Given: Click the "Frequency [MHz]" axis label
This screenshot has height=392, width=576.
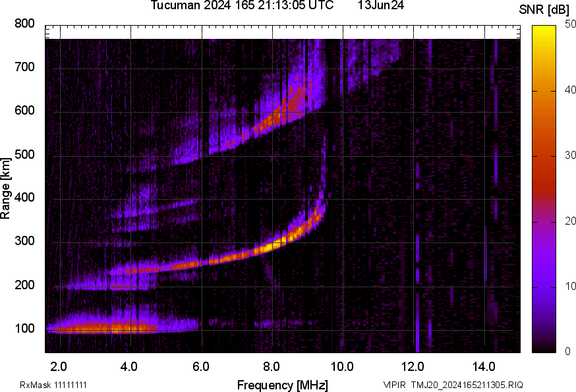Looking at the screenshot, I should [283, 385].
